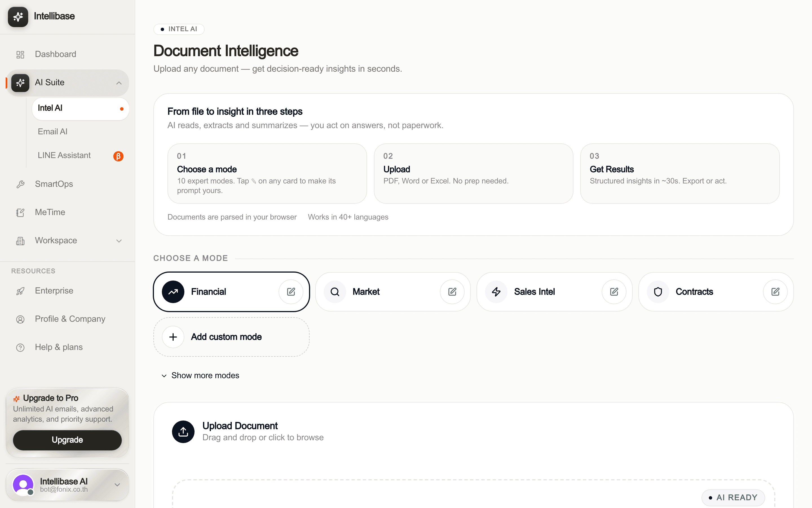Click the Workspace building icon

click(21, 240)
